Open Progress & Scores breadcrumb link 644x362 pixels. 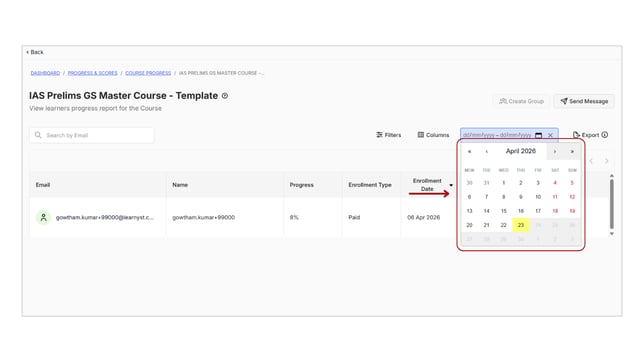pyautogui.click(x=92, y=73)
